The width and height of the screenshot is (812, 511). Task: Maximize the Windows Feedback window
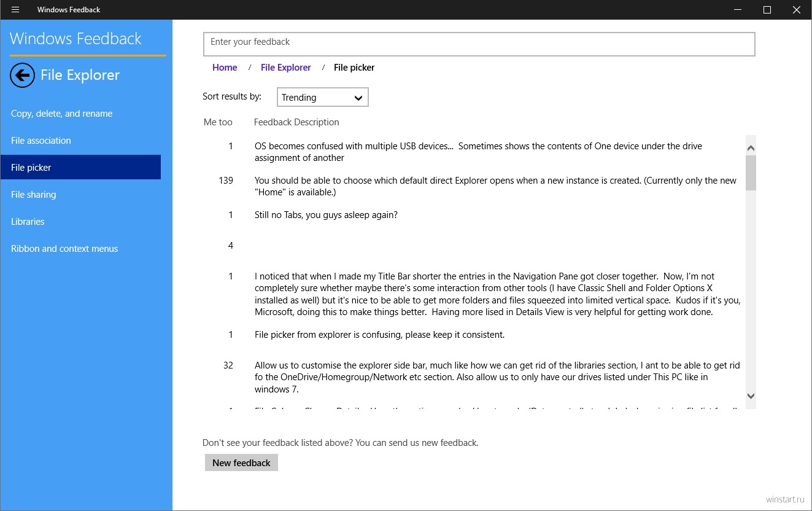click(x=767, y=10)
